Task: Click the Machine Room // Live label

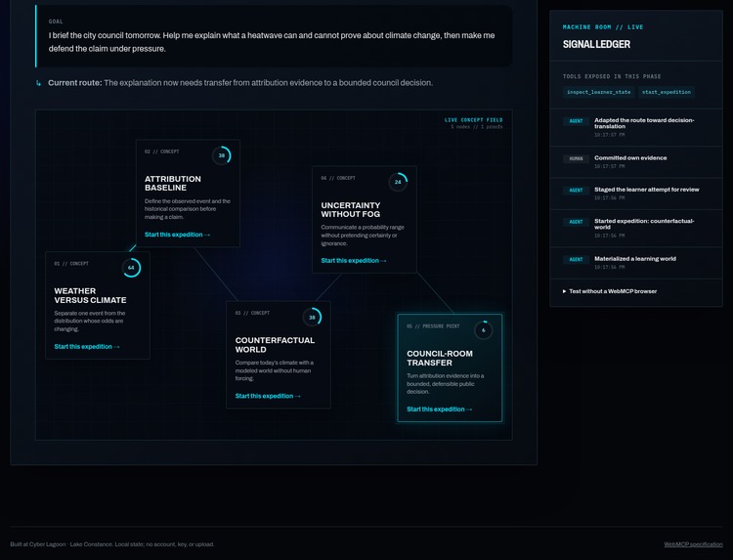Action: pyautogui.click(x=603, y=27)
